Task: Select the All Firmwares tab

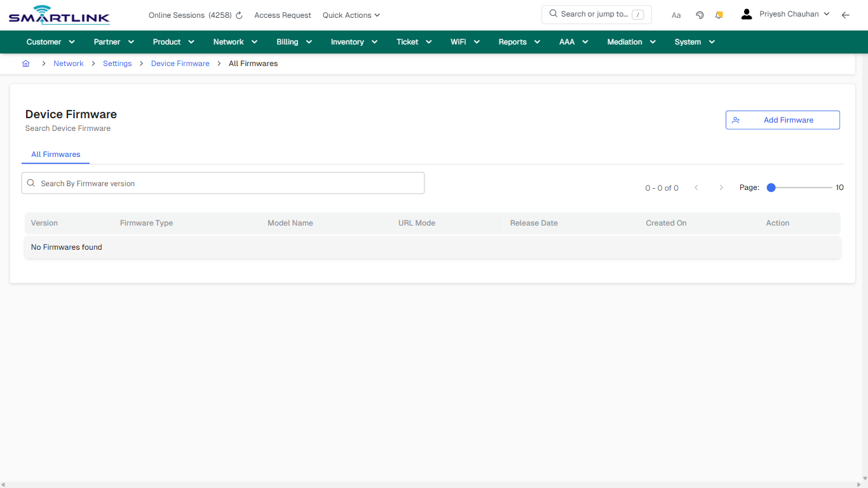Action: click(55, 154)
